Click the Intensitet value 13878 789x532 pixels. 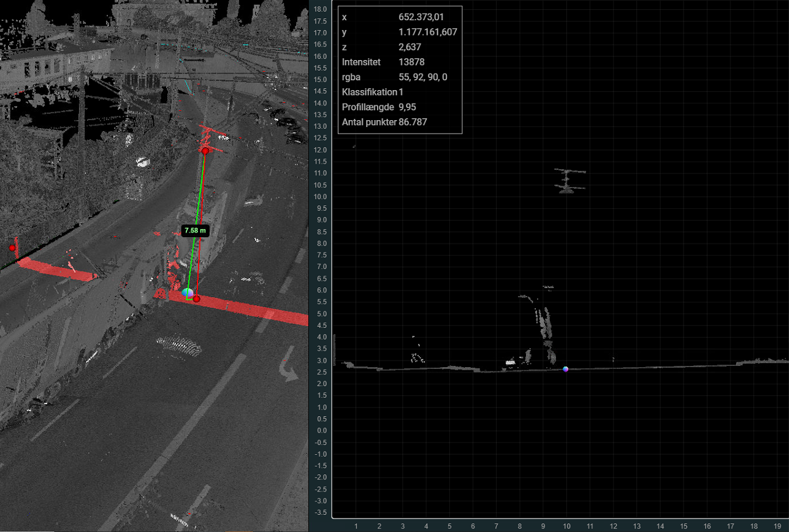(412, 62)
